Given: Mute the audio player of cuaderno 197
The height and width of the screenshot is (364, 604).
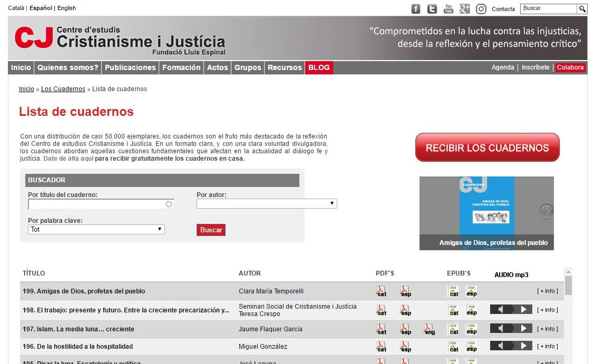Looking at the screenshot, I should click(501, 329).
